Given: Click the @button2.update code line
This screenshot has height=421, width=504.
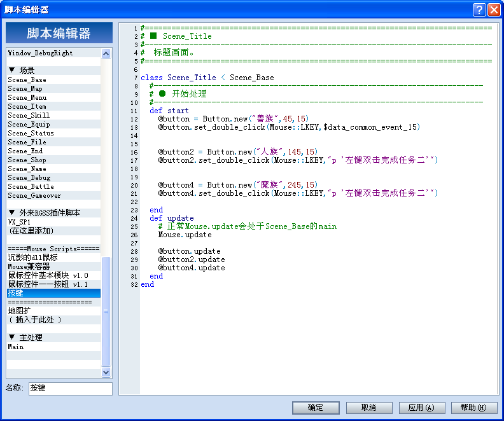Looking at the screenshot, I should (192, 259).
